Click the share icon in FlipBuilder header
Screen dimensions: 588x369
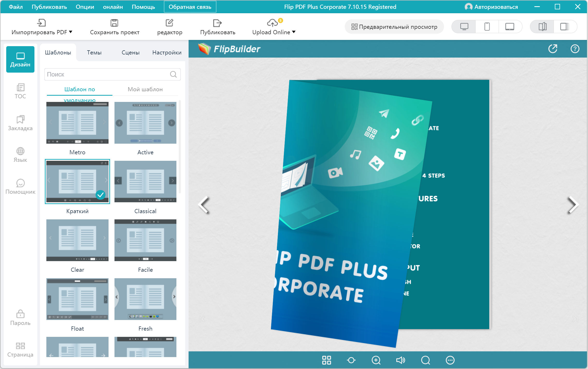(553, 49)
